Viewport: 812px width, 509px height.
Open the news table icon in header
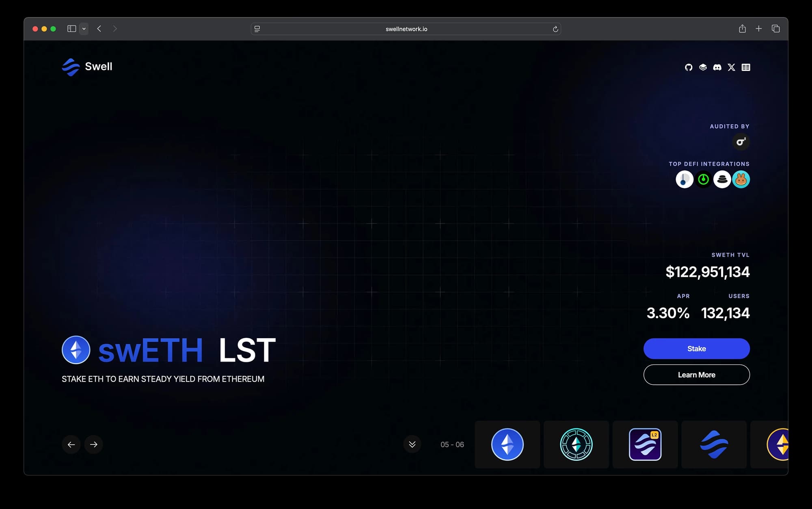click(x=746, y=67)
